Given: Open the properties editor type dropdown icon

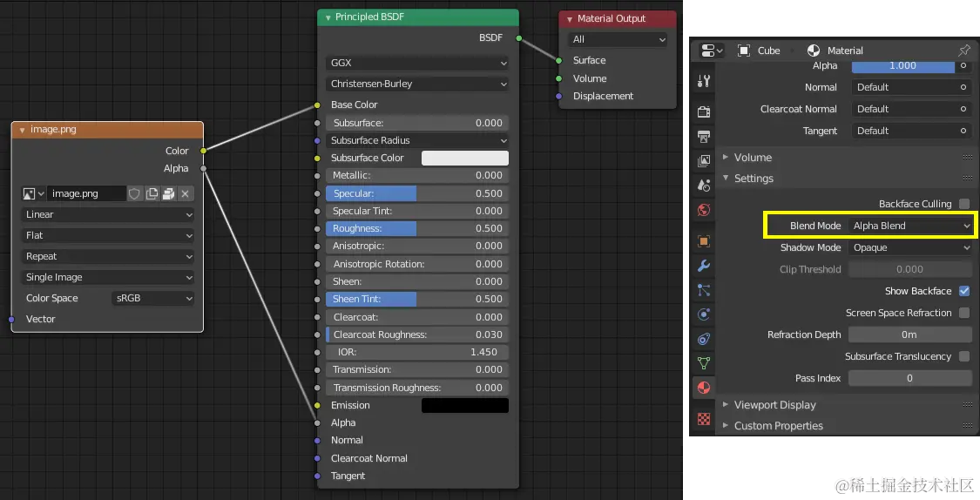Looking at the screenshot, I should pos(711,51).
